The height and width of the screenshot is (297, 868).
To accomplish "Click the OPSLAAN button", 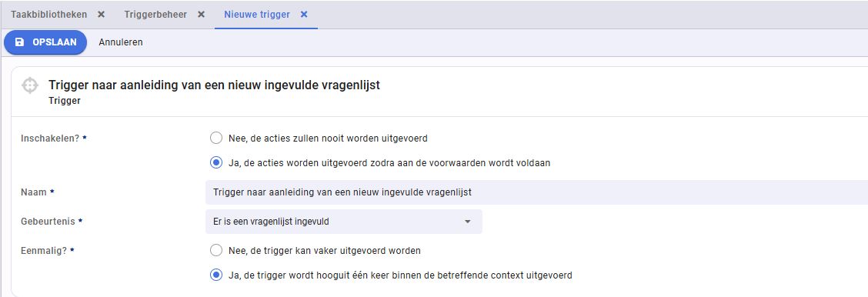I will pos(45,42).
